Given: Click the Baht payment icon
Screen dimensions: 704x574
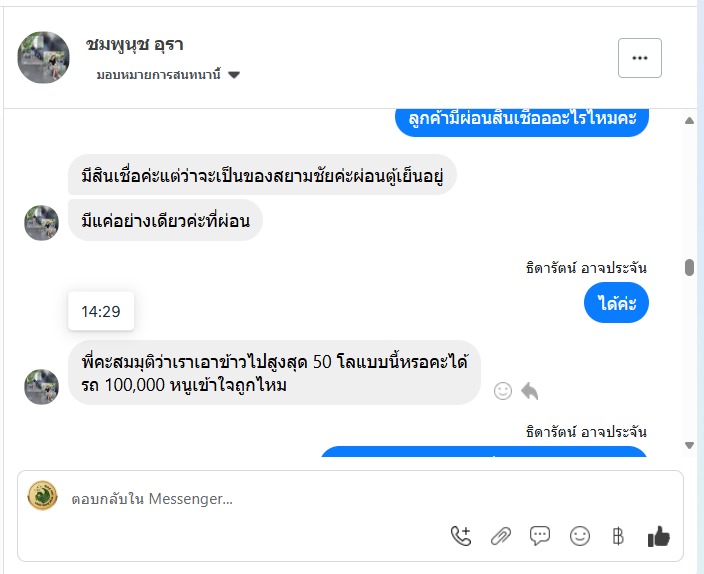Looking at the screenshot, I should (618, 536).
